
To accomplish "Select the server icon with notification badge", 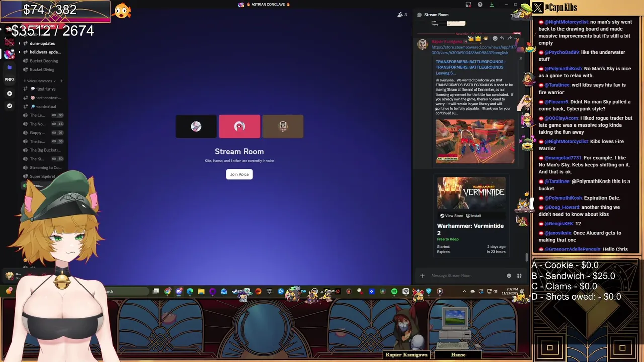I will pos(9,54).
